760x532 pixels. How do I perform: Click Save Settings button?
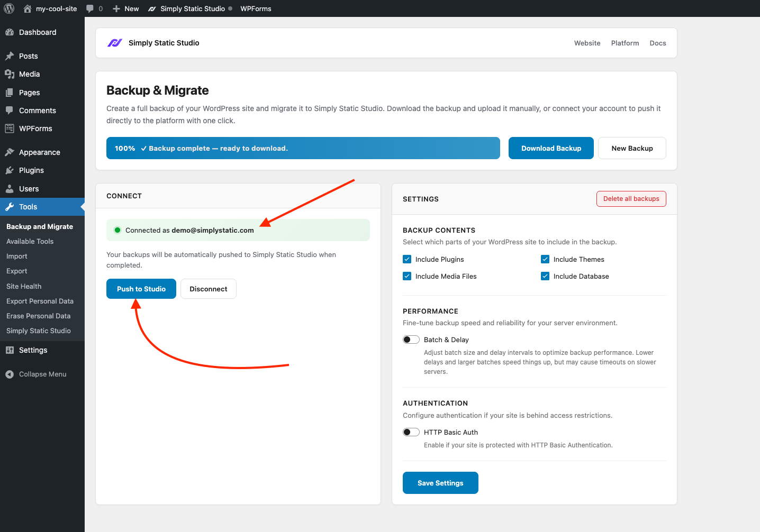440,483
